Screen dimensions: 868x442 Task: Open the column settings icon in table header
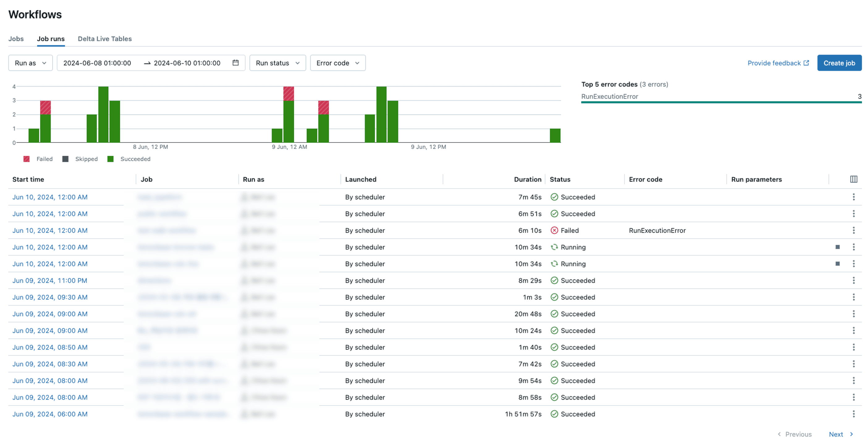[x=853, y=179]
